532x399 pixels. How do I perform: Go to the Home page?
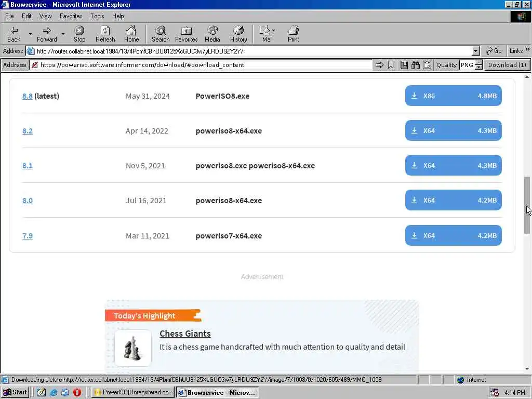coord(131,34)
